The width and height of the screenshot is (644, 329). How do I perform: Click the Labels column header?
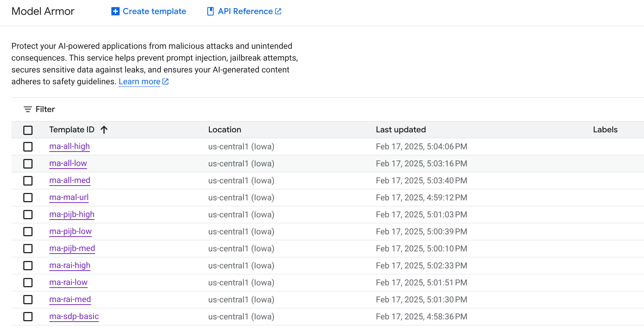(x=605, y=130)
